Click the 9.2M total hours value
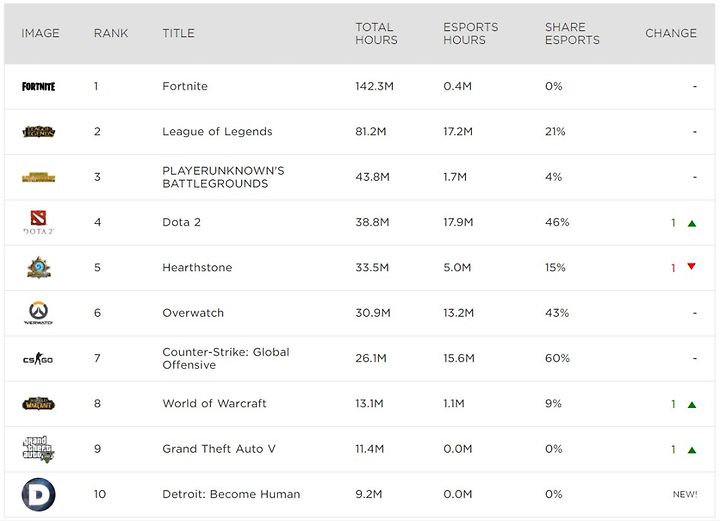This screenshot has width=720, height=521. point(369,494)
